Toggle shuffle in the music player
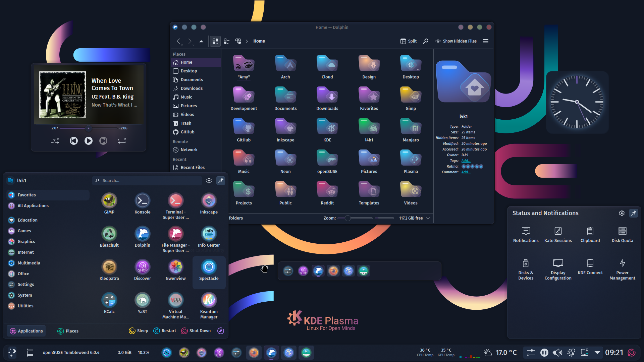 pyautogui.click(x=55, y=141)
